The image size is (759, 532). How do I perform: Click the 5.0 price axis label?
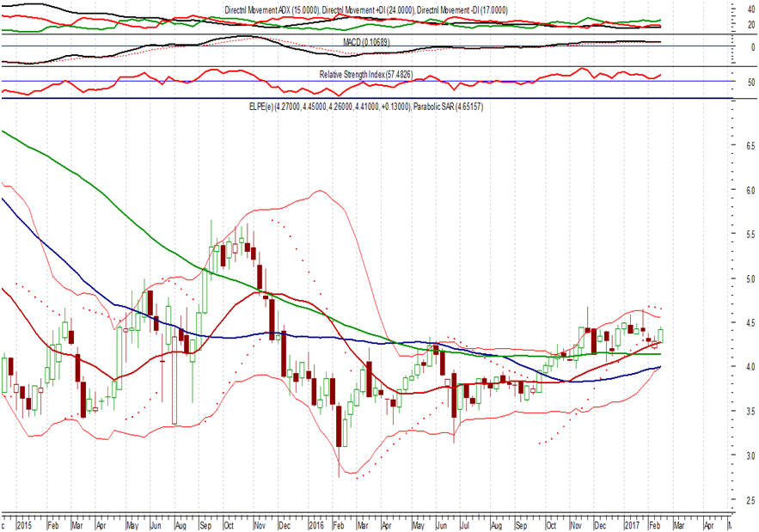(x=750, y=278)
